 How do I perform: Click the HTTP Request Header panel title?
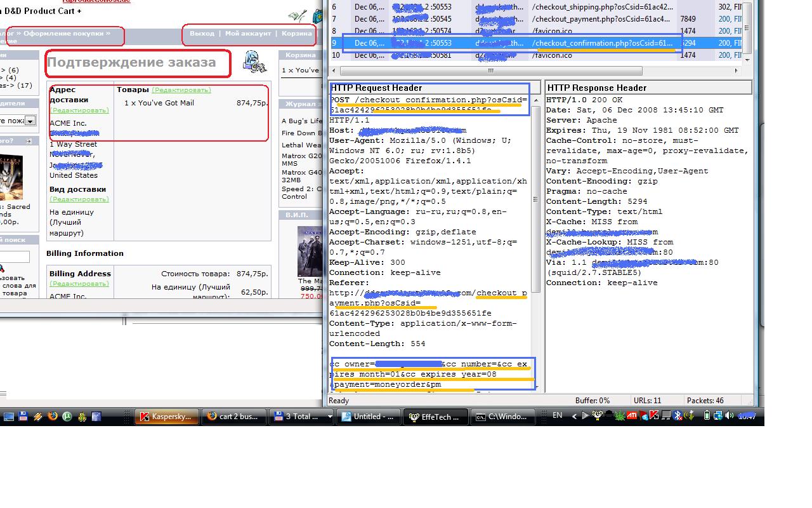pyautogui.click(x=376, y=88)
